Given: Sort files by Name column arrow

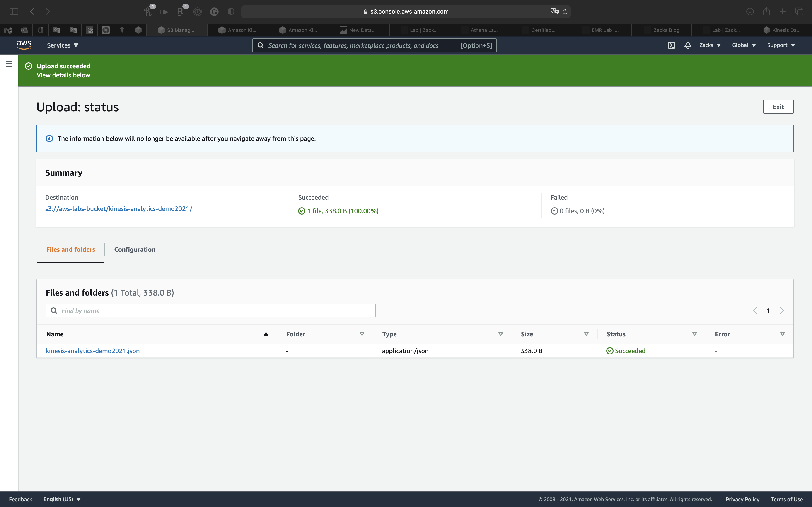Looking at the screenshot, I should point(266,334).
